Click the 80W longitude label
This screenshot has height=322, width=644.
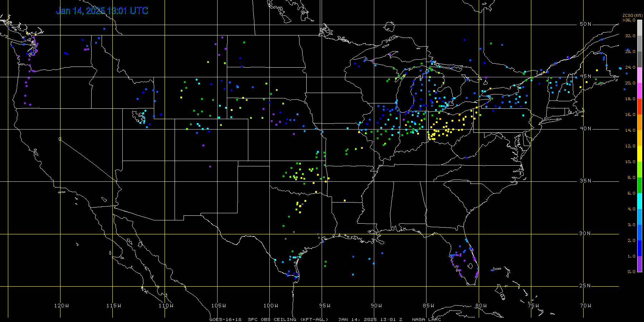481,306
